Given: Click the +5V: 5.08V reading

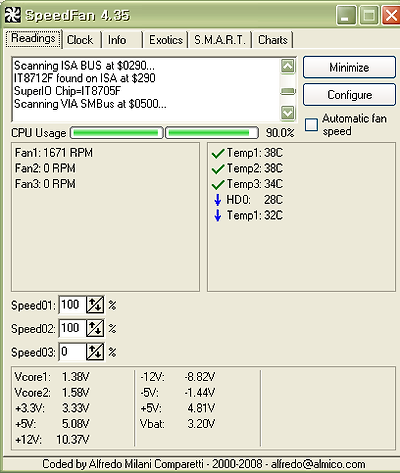Looking at the screenshot, I should (52, 424).
